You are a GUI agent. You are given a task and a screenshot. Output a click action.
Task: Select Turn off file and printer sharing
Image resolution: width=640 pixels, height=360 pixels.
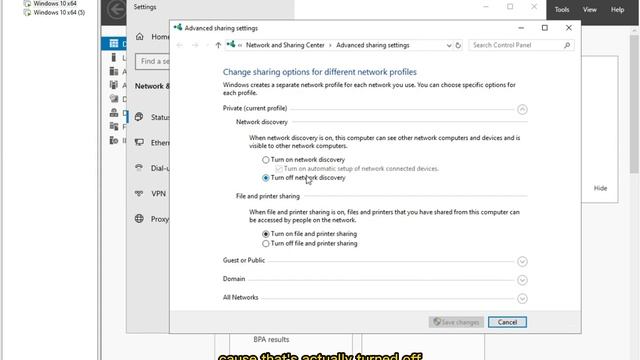coord(266,244)
